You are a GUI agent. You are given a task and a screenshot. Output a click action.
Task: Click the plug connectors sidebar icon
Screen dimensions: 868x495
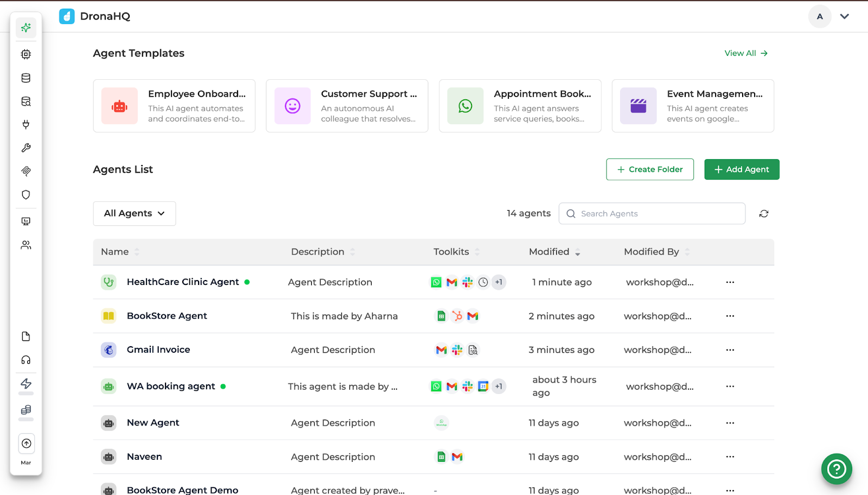coord(25,125)
